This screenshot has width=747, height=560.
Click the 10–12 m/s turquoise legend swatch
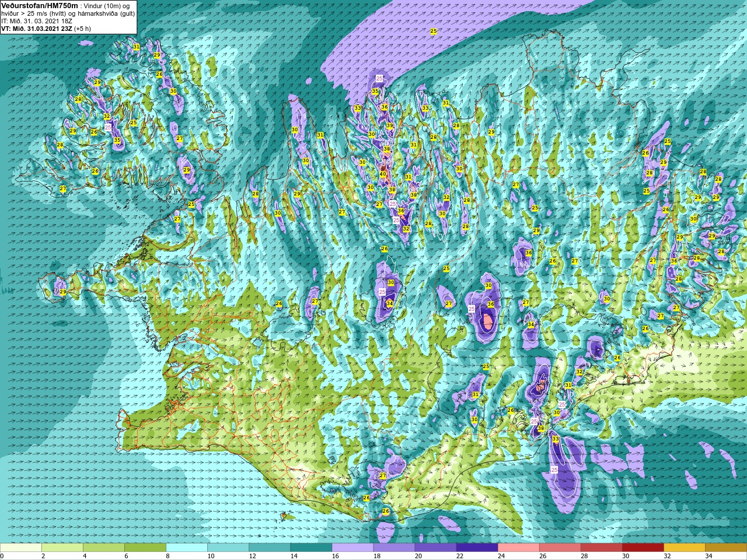pyautogui.click(x=228, y=548)
